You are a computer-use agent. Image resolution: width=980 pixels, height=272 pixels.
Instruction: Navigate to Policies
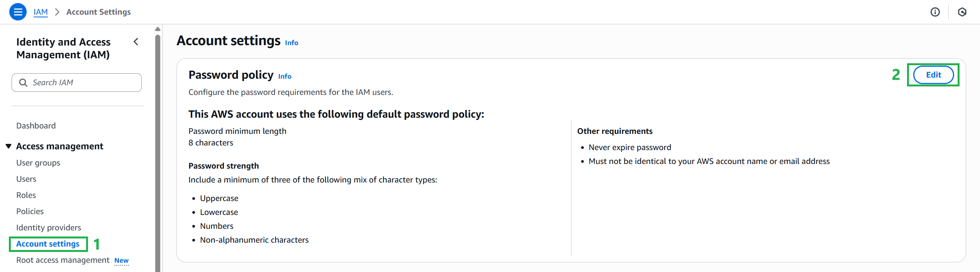30,211
